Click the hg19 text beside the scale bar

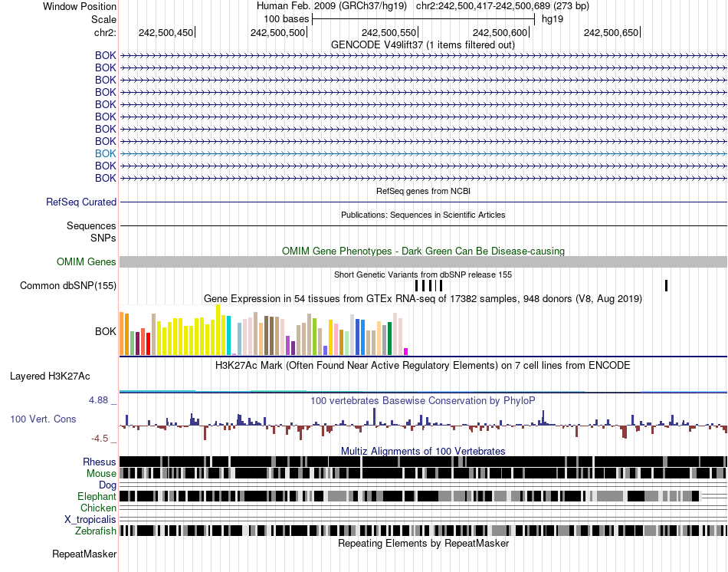point(553,19)
